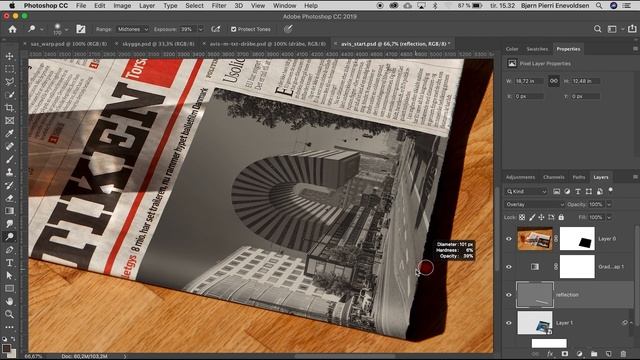Open the Filter menu
The width and height of the screenshot is (640, 360).
tap(219, 6)
